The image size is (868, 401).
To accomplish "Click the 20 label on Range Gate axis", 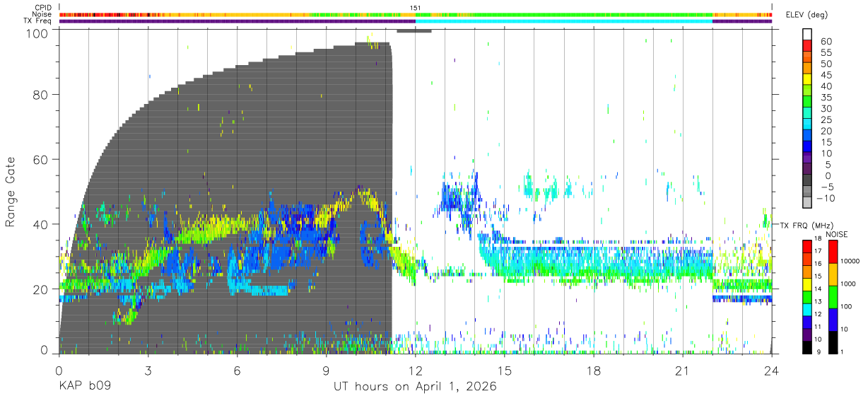I will click(42, 289).
